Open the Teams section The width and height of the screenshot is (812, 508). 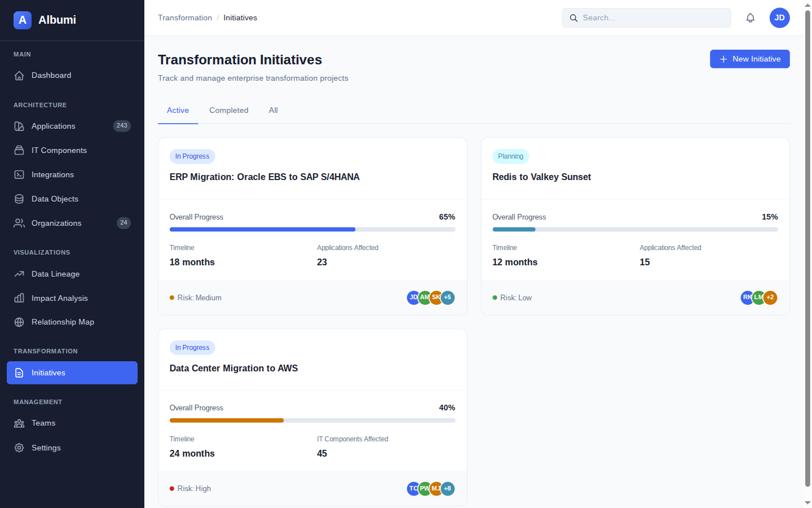43,423
